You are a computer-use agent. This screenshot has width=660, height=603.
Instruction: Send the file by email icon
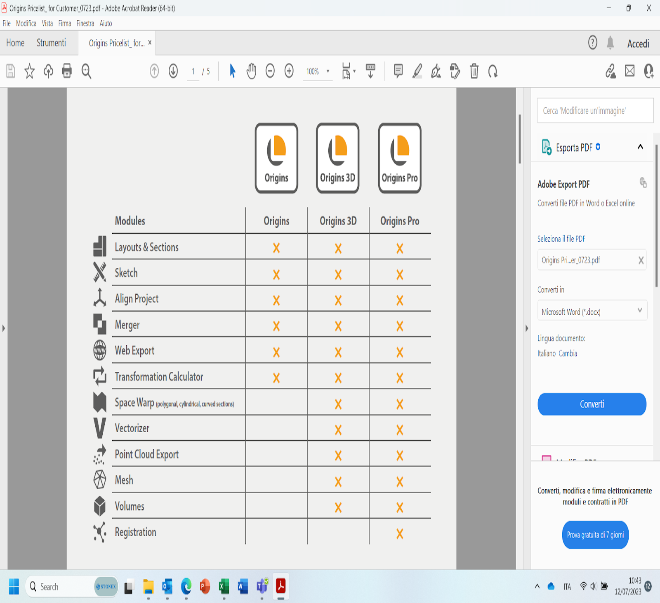point(630,71)
